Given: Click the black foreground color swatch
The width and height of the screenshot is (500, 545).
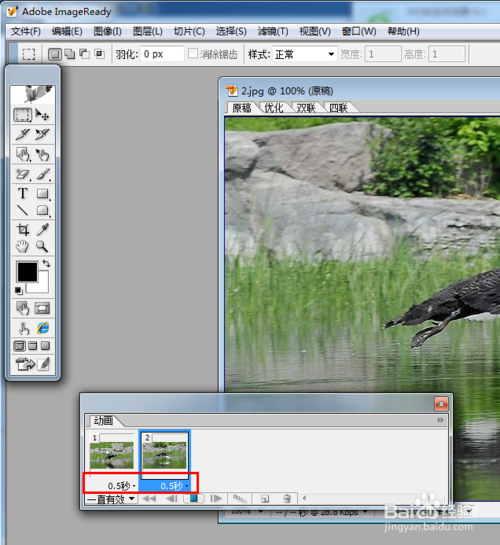Looking at the screenshot, I should point(27,272).
